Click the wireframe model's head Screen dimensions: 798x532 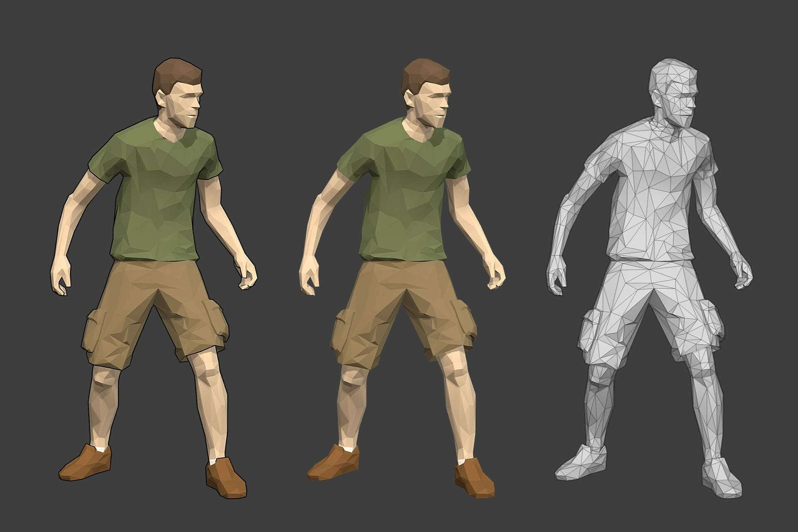pyautogui.click(x=675, y=94)
